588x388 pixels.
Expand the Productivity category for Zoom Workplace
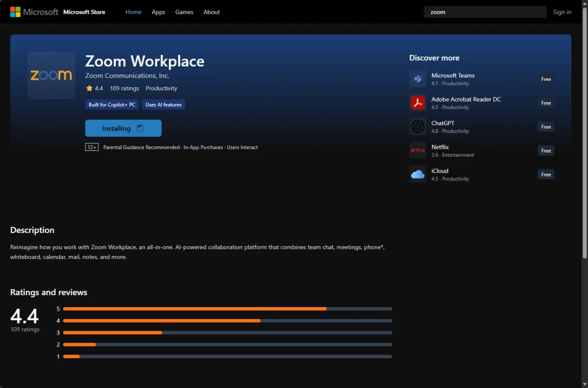tap(161, 88)
